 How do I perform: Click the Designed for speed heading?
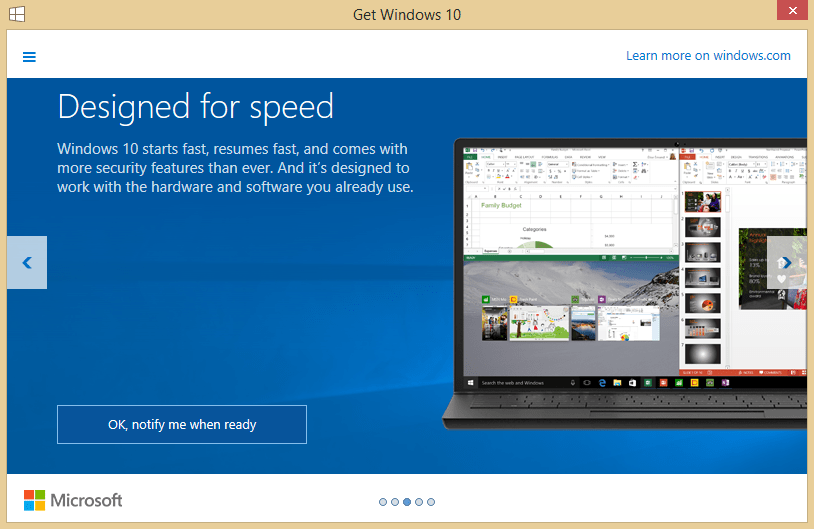196,107
